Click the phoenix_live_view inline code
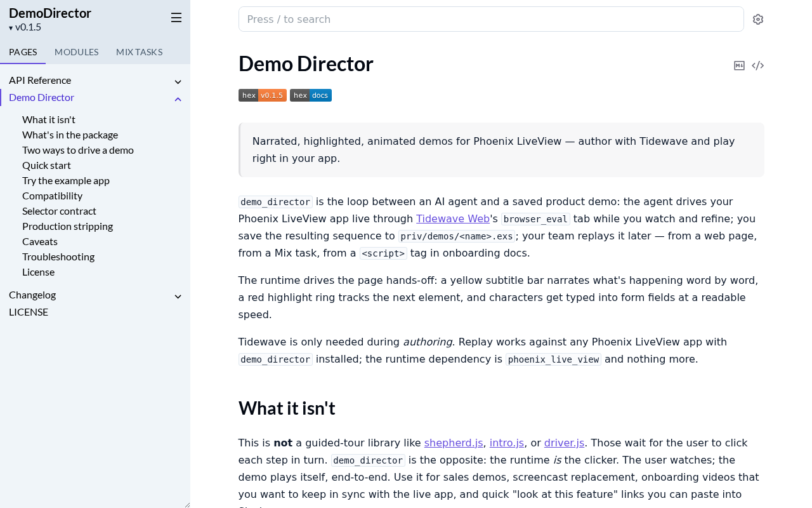 553,359
